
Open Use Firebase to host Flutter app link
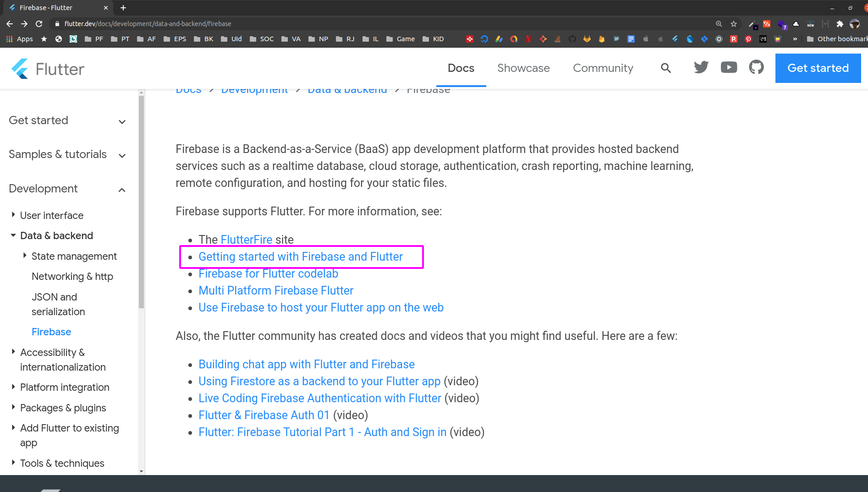[321, 307]
